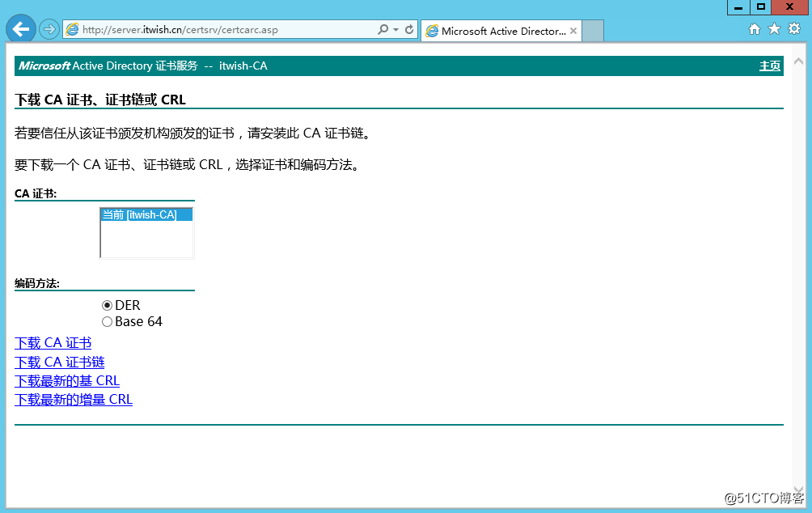Image resolution: width=812 pixels, height=513 pixels.
Task: Click the scrollbar down arrow
Action: click(x=798, y=490)
